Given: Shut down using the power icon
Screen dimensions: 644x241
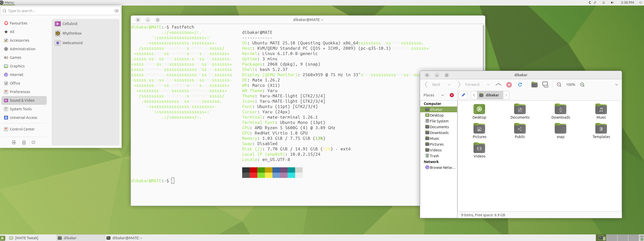Looking at the screenshot, I should pyautogui.click(x=34, y=142).
